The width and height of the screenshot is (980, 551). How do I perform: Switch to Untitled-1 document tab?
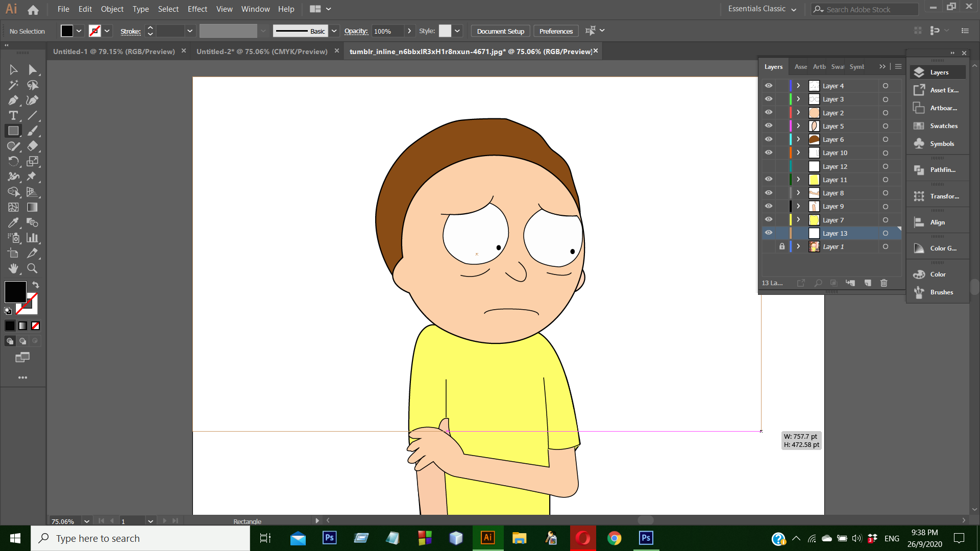(114, 52)
